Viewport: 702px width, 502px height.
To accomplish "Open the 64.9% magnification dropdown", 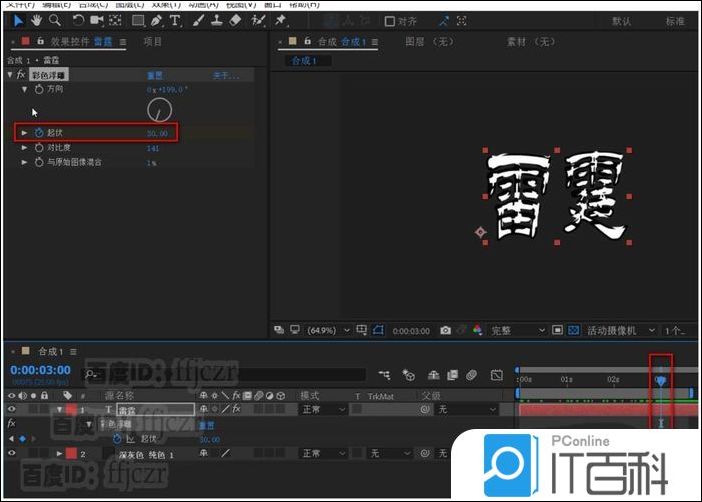I will (328, 330).
